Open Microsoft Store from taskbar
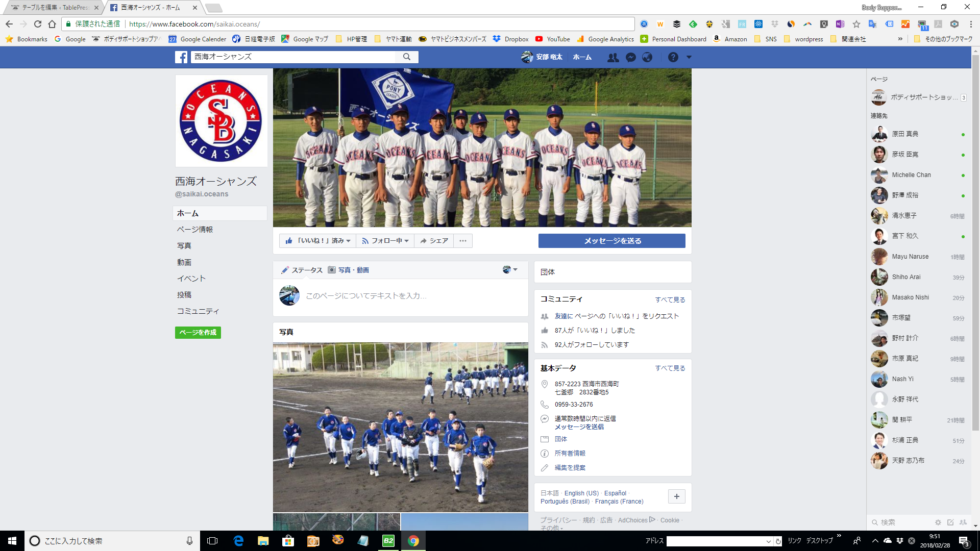Viewport: 980px width, 551px height. pyautogui.click(x=288, y=541)
